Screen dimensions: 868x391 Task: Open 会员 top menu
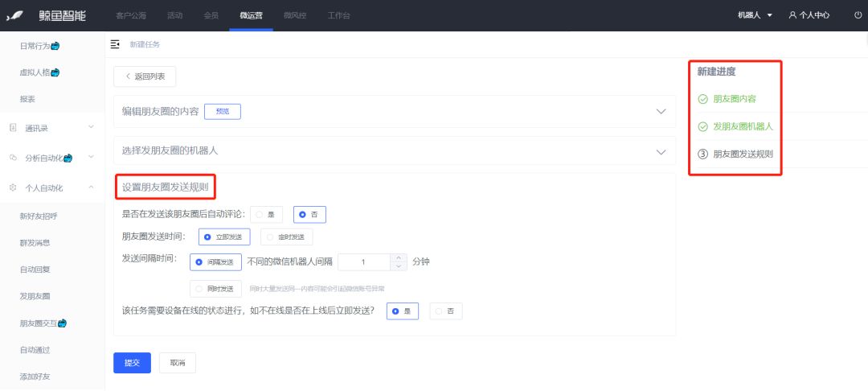pos(211,15)
